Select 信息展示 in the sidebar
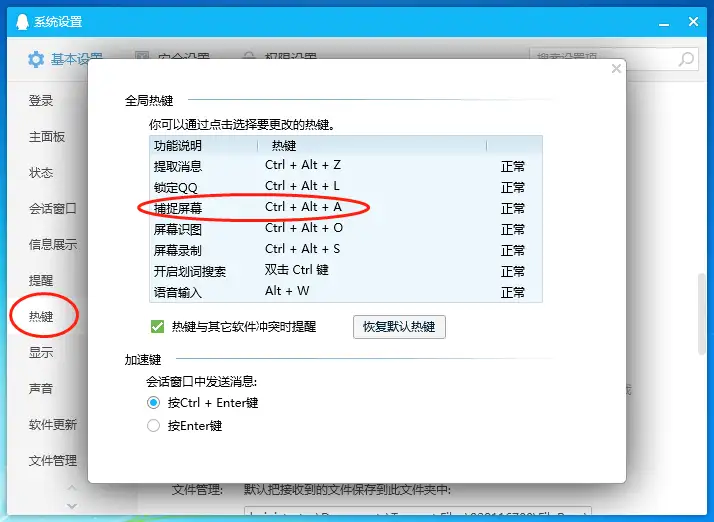This screenshot has width=714, height=522. (x=53, y=245)
